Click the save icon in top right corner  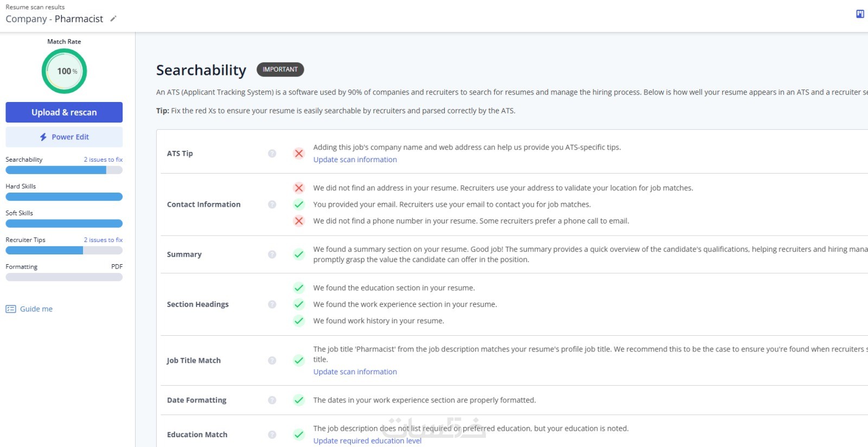(x=860, y=14)
